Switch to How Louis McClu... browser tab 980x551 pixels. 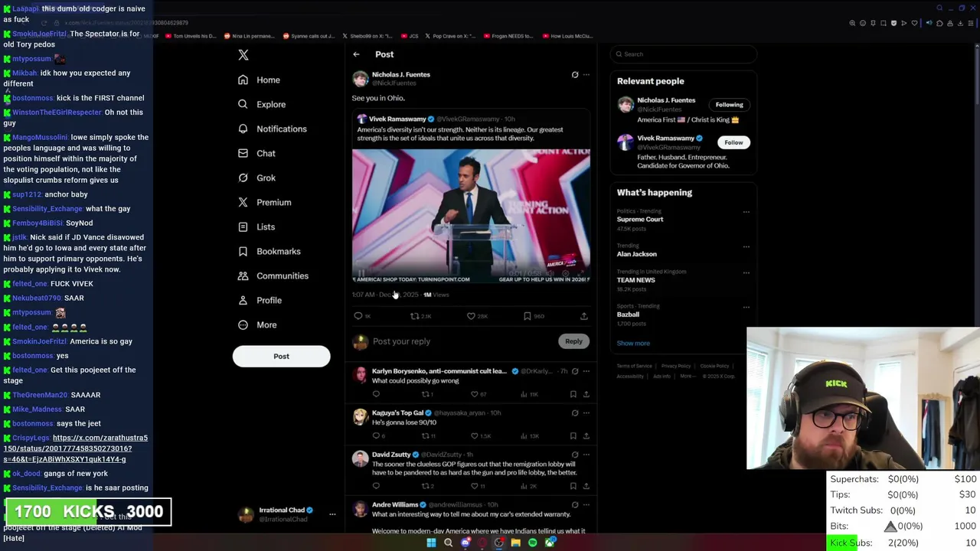click(568, 36)
